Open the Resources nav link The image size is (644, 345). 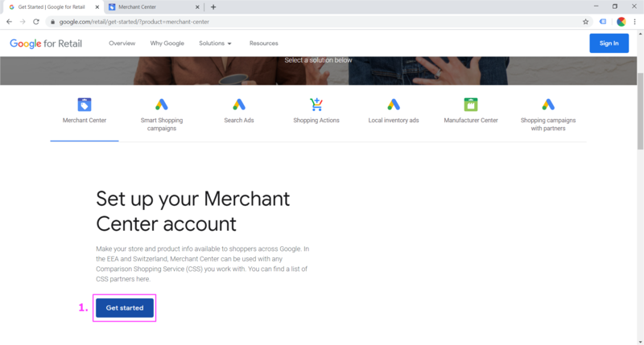[x=263, y=43]
